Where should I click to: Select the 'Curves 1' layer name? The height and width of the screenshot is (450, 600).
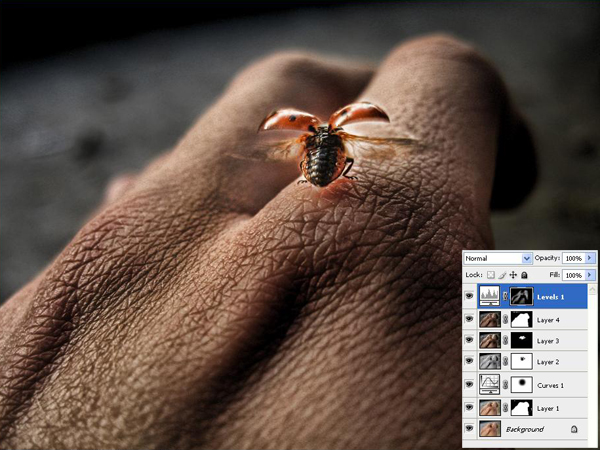pyautogui.click(x=550, y=385)
